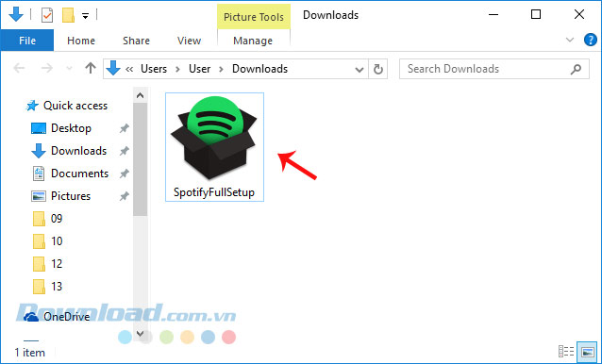This screenshot has width=602, height=364.
Task: Click the search magnifier icon
Action: pos(576,69)
